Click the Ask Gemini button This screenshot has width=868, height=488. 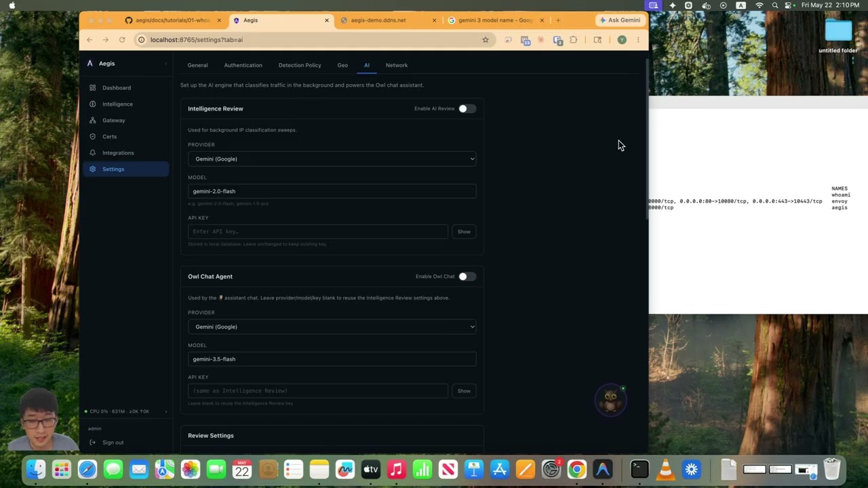coord(620,20)
